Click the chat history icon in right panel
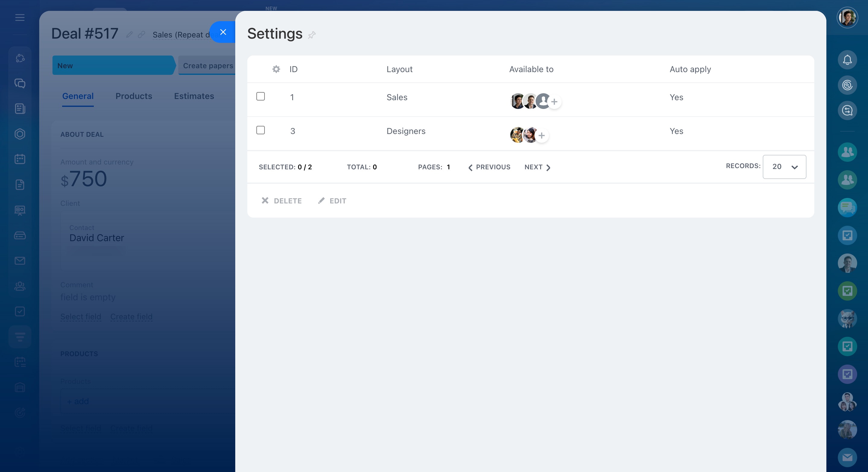The width and height of the screenshot is (868, 472). [847, 110]
